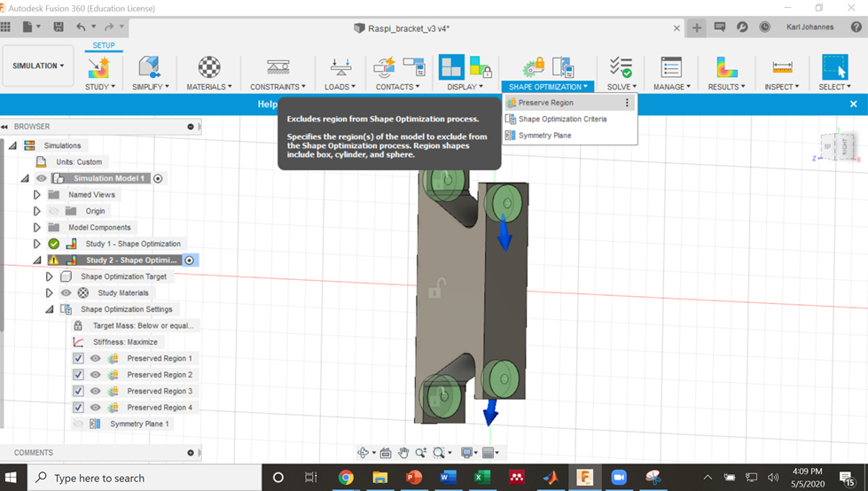This screenshot has height=491, width=868.
Task: Open the Help question mark icon
Action: pyautogui.click(x=856, y=27)
